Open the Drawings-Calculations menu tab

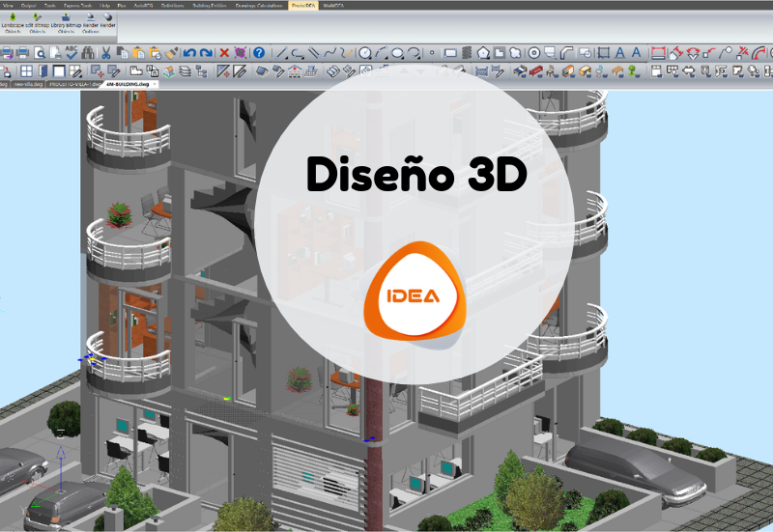[x=259, y=6]
